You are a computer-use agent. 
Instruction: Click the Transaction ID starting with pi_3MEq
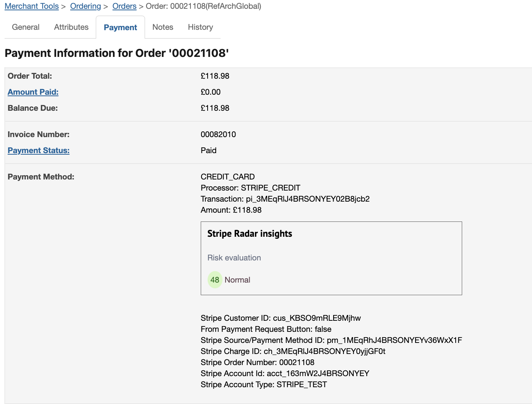308,199
